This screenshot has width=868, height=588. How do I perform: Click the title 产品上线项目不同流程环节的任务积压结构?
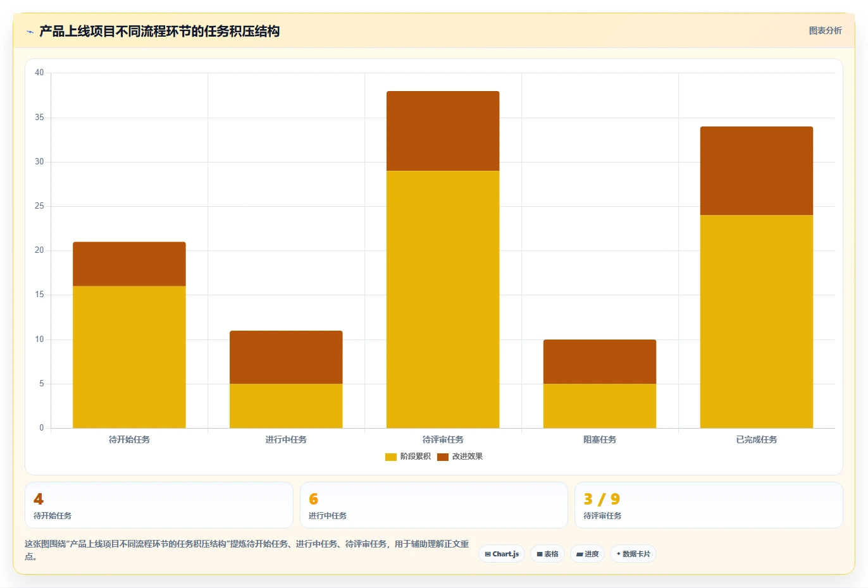click(x=159, y=31)
